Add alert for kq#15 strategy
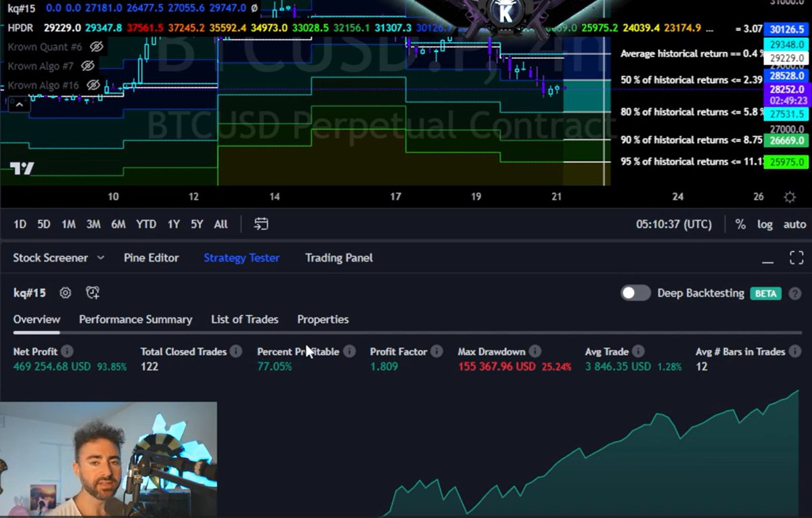 point(93,293)
